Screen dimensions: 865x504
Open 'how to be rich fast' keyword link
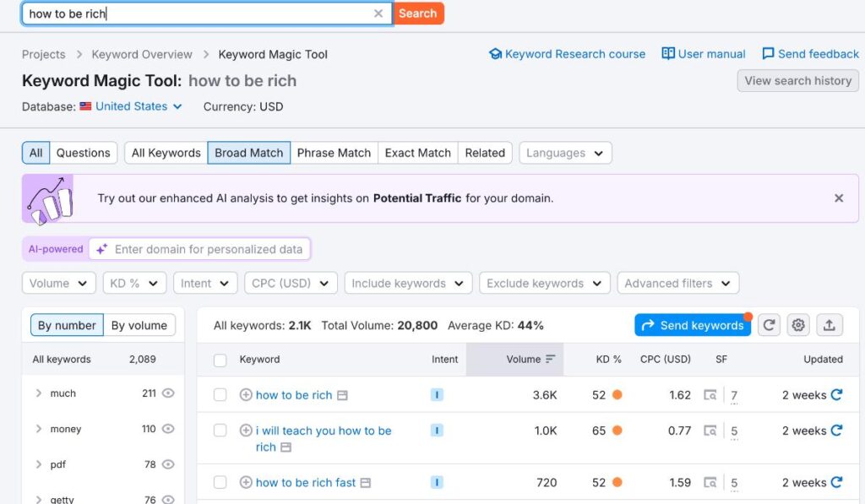(x=306, y=483)
